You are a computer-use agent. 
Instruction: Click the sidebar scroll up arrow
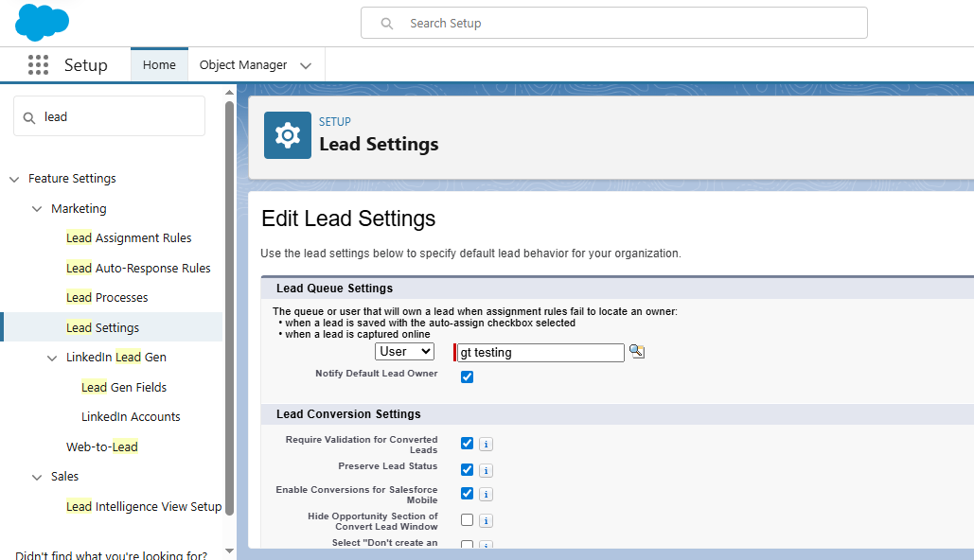229,93
